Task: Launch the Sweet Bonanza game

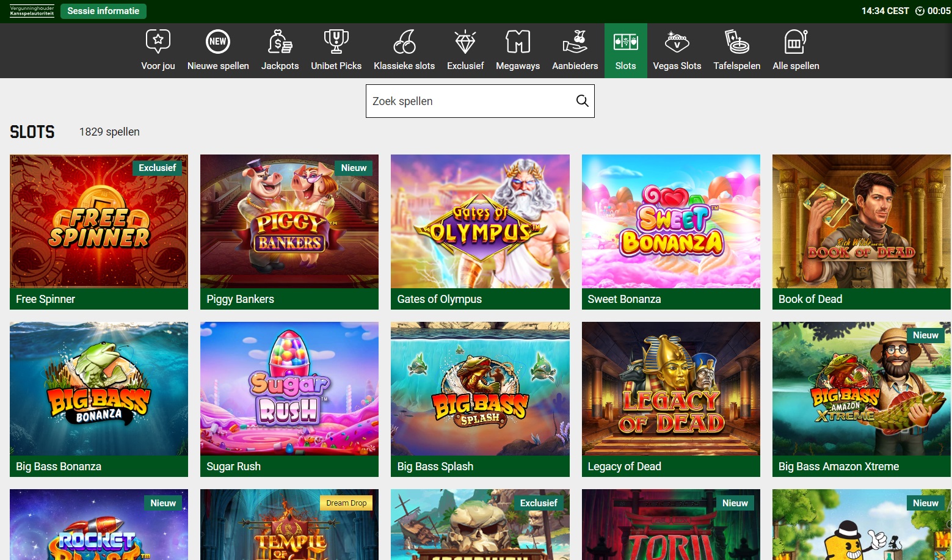Action: pos(671,221)
